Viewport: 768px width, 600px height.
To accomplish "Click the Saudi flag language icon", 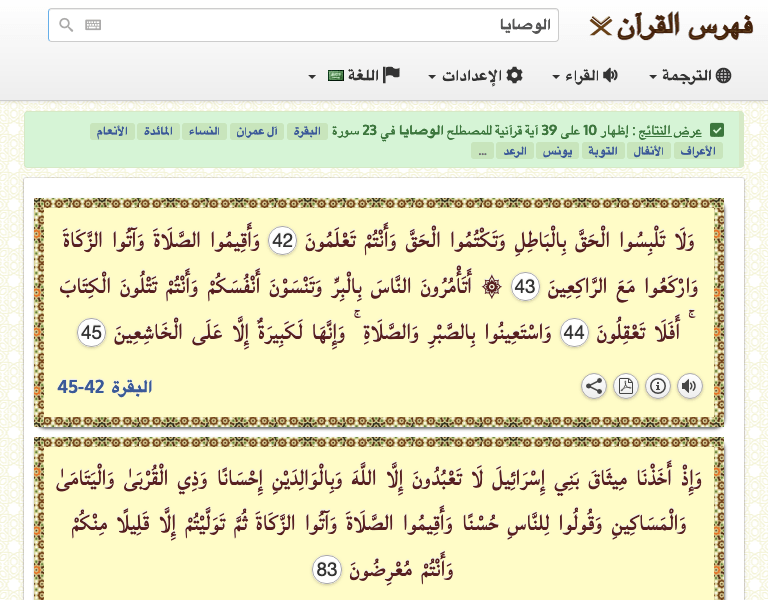I will tap(336, 76).
